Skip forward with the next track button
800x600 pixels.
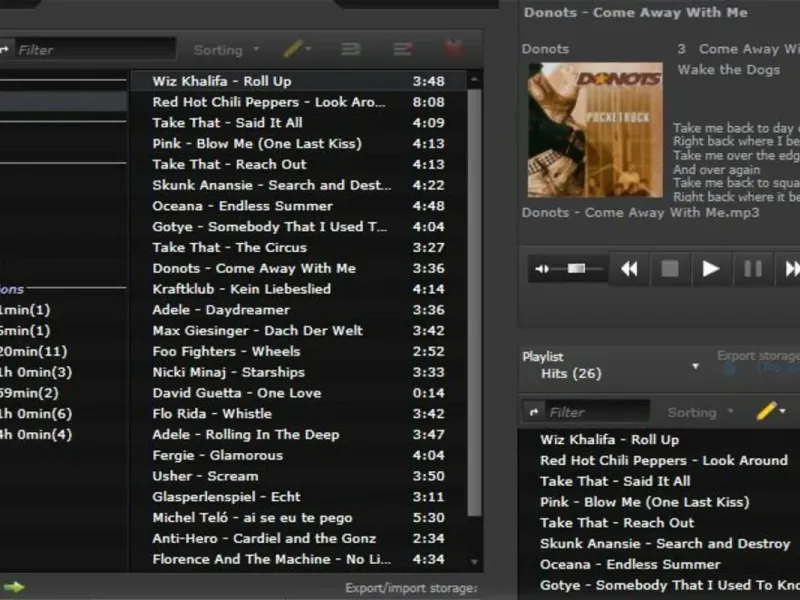(789, 269)
